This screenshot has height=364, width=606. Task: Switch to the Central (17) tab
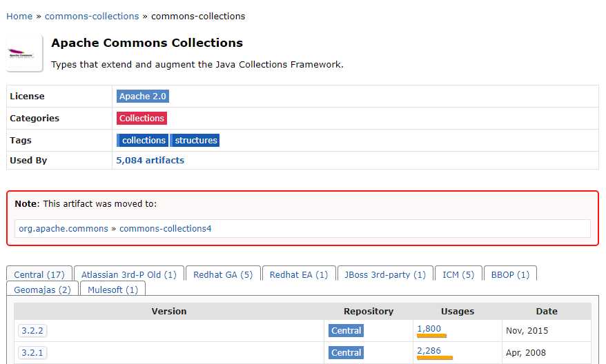point(39,274)
